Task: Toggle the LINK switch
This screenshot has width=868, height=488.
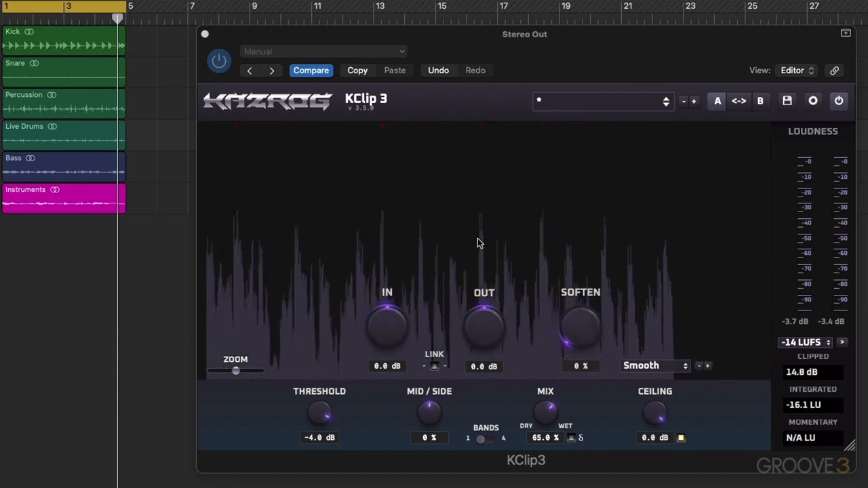Action: pyautogui.click(x=435, y=366)
